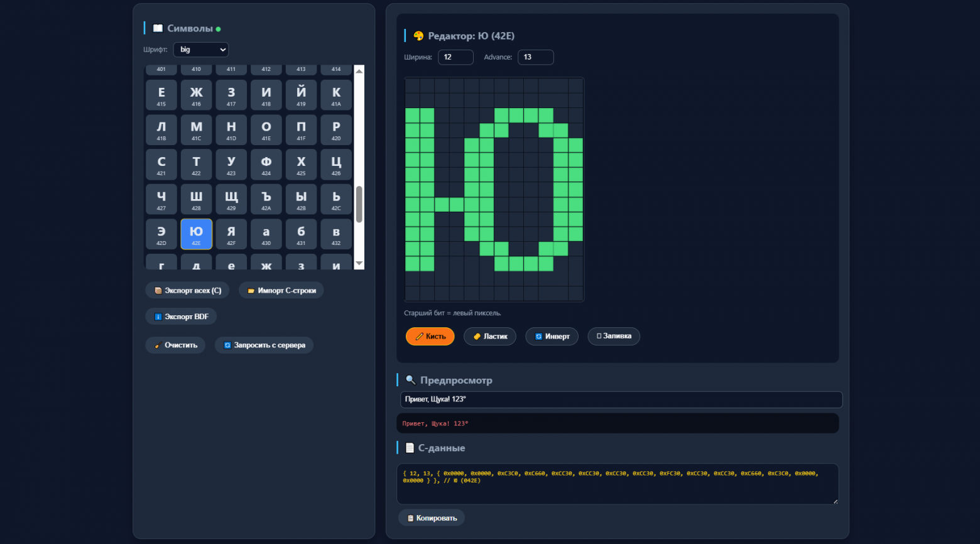Select glyph К 41A

point(336,95)
